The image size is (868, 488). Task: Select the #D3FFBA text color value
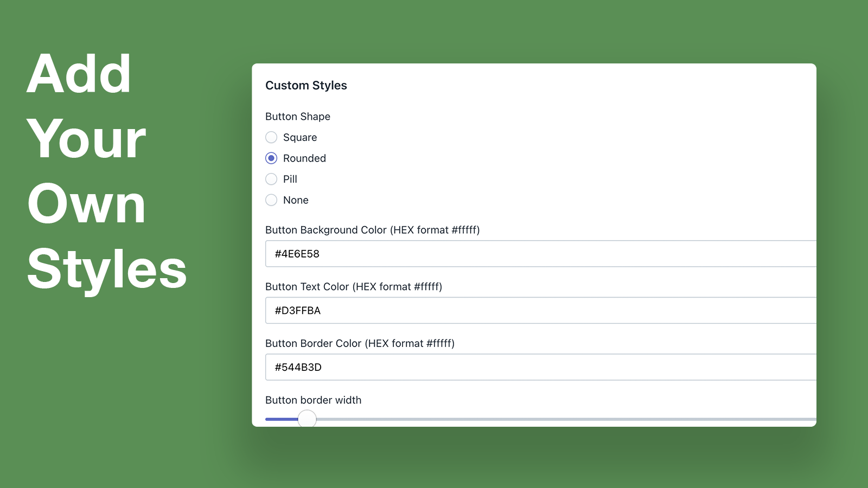click(x=298, y=310)
